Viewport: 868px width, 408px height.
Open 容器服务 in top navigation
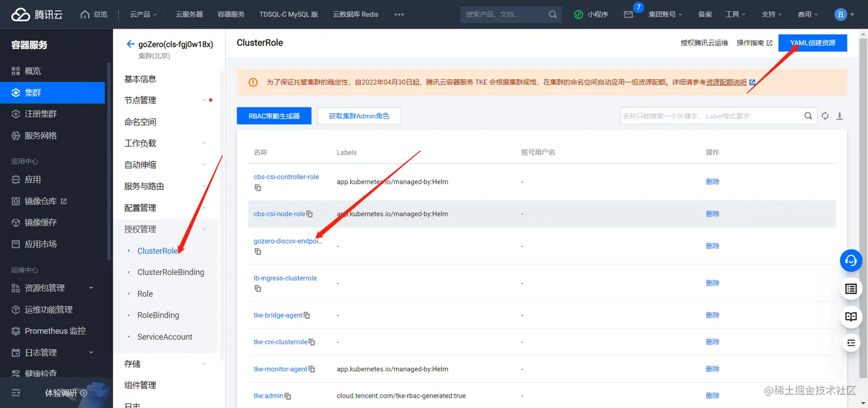click(x=231, y=14)
